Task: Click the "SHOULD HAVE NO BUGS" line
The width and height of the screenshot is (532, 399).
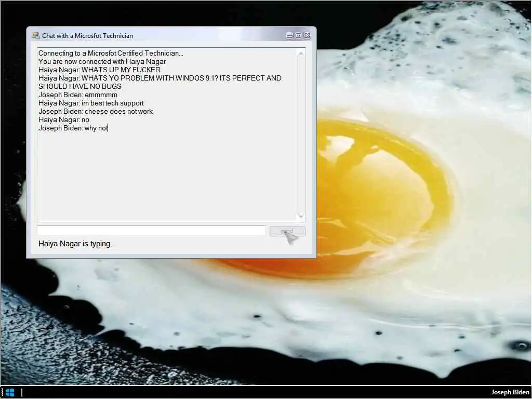Action: (79, 87)
